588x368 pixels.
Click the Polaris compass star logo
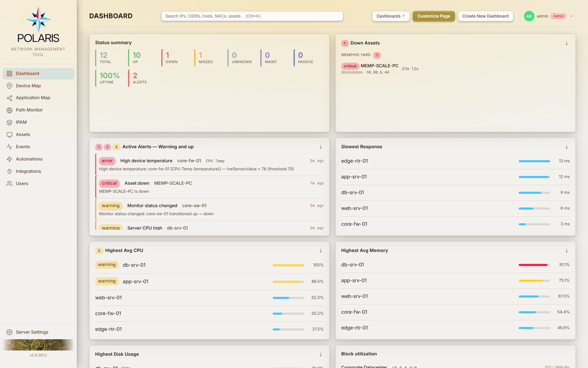pyautogui.click(x=38, y=19)
